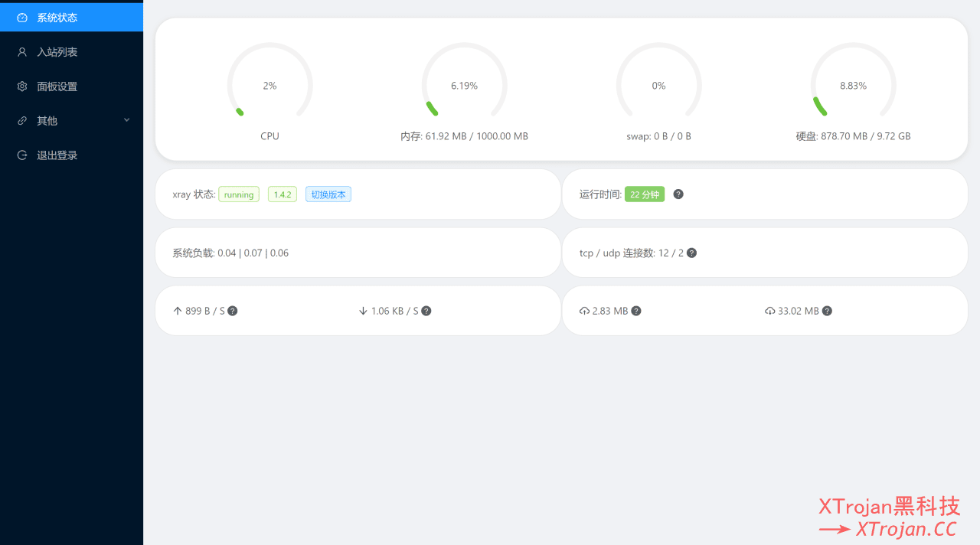Screen dimensions: 980x545
Task: Click the link icon next to 其他
Action: tap(21, 120)
